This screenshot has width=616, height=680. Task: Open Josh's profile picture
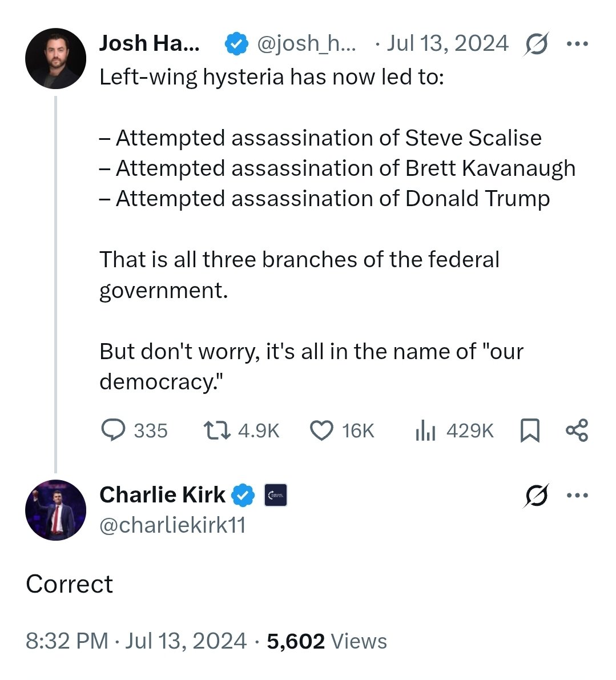tap(56, 58)
